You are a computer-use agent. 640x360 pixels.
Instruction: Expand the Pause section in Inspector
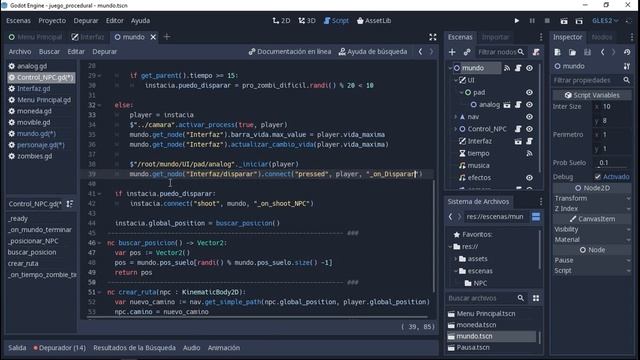(x=592, y=260)
